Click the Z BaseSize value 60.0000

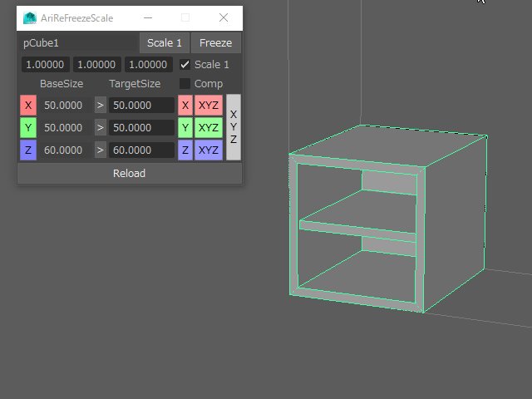(x=65, y=150)
